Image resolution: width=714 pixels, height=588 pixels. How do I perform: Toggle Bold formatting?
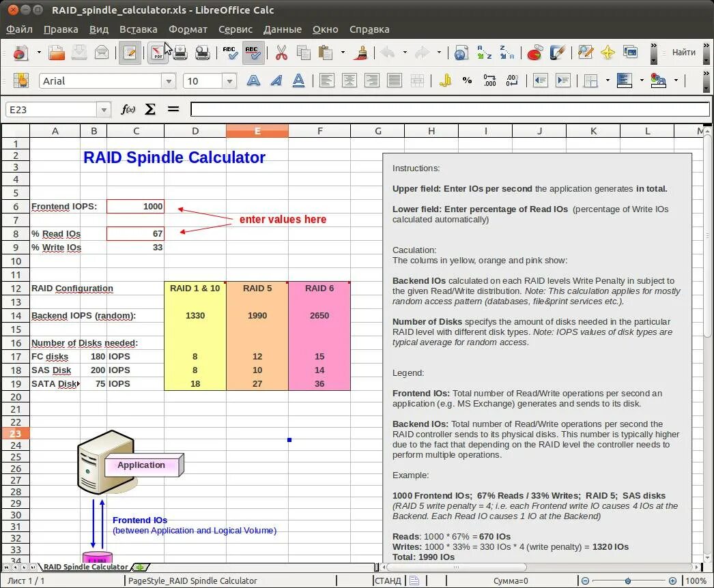tap(254, 81)
